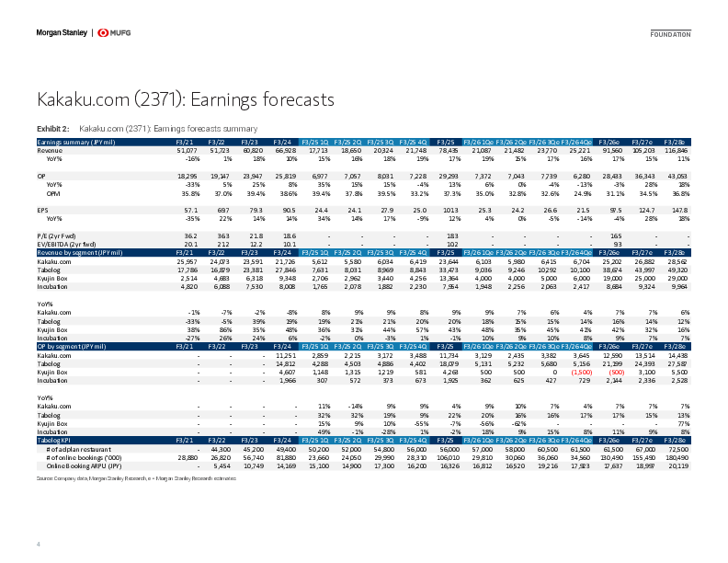The width and height of the screenshot is (728, 563).
Task: Click Kyujin Box OP YoY F3/28e value 77%
Action: click(x=684, y=424)
